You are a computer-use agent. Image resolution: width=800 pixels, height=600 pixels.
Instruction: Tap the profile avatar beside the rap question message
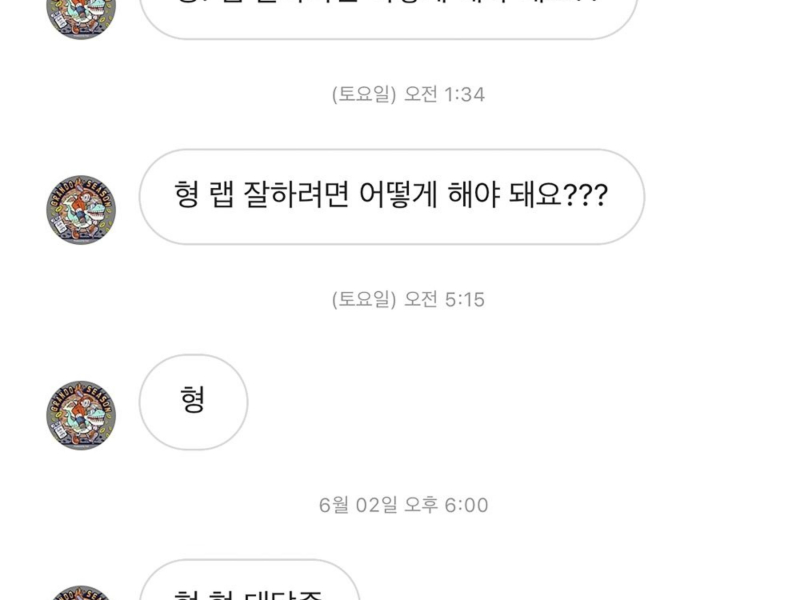pos(81,210)
